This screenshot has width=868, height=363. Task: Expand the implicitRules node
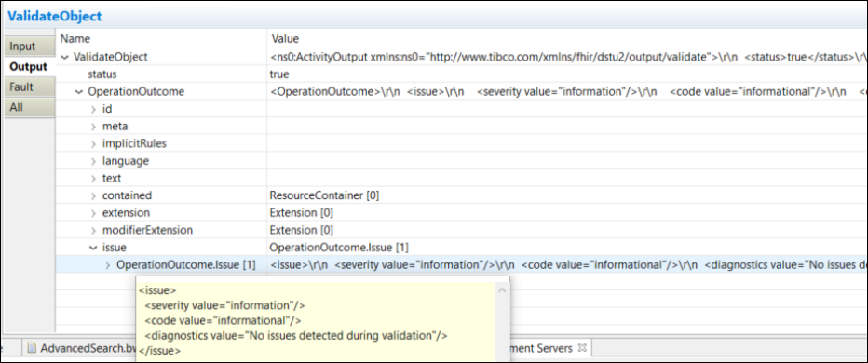point(93,144)
